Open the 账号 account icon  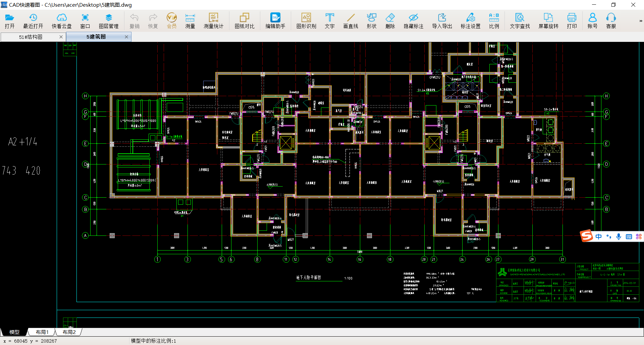[593, 21]
